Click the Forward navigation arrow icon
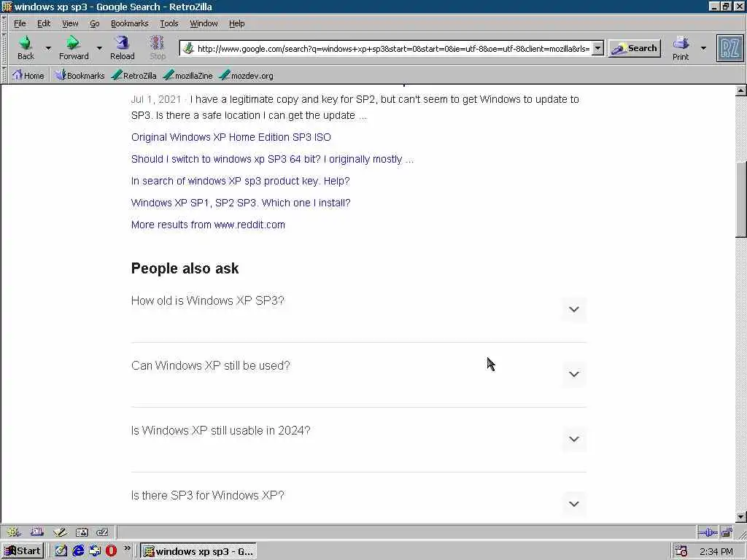The height and width of the screenshot is (560, 747). [73, 44]
